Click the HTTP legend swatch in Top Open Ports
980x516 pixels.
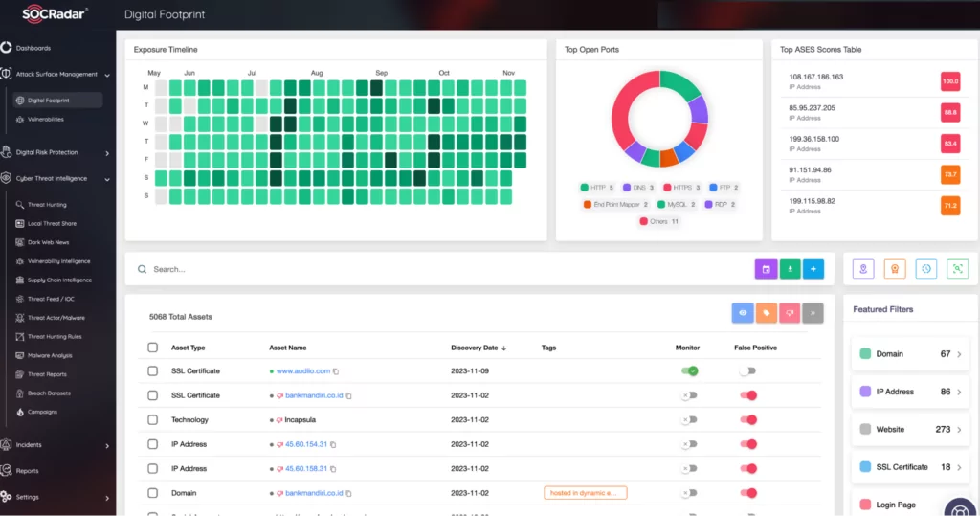point(585,188)
